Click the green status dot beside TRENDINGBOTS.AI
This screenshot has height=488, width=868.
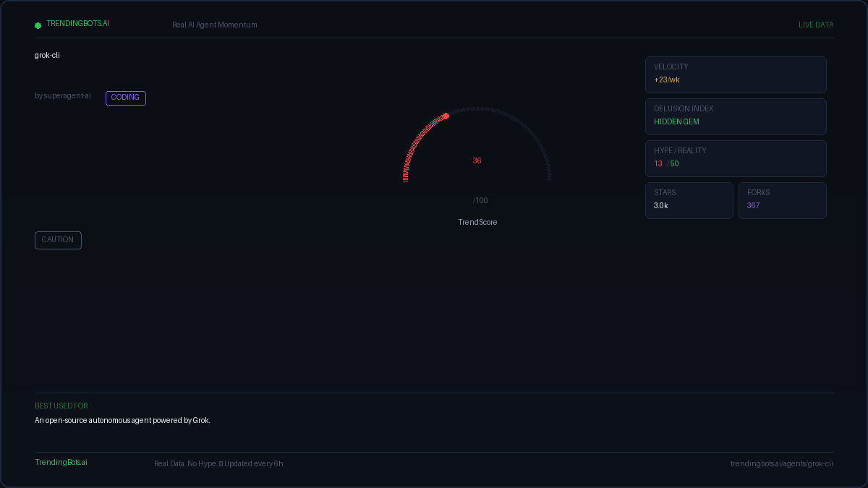[x=38, y=25]
